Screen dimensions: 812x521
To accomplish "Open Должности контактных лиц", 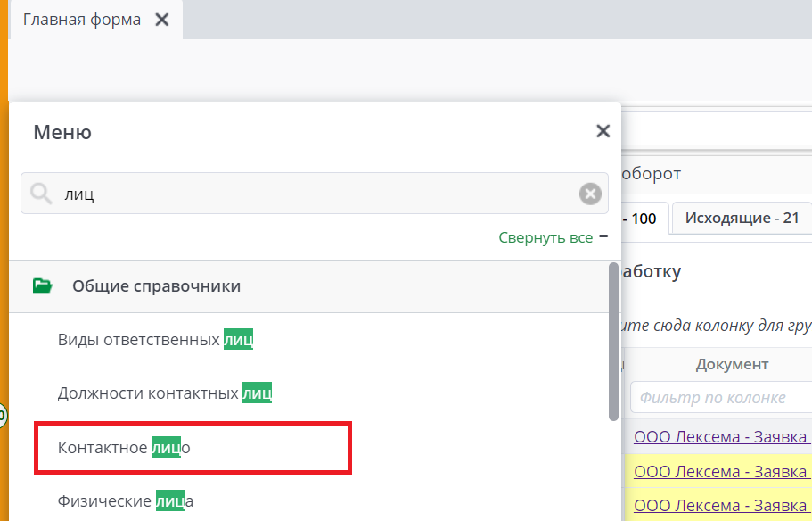I will (x=164, y=393).
